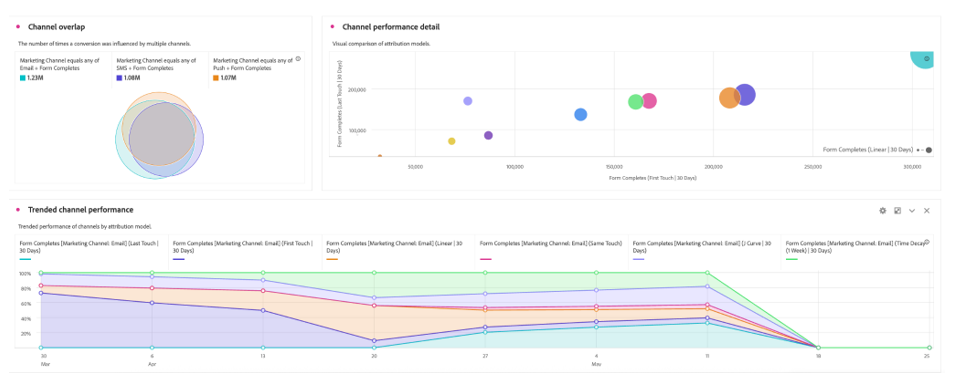
Task: Click the Channel performance detail title
Action: coord(390,26)
